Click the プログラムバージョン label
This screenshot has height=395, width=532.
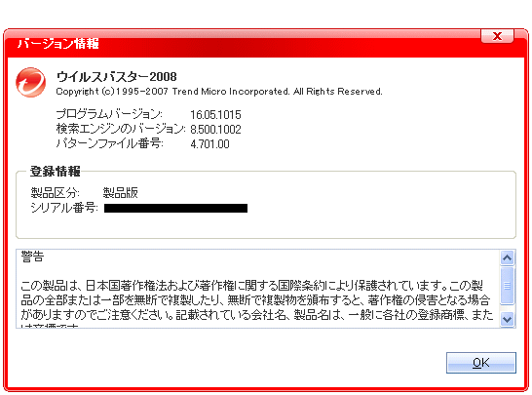(109, 114)
